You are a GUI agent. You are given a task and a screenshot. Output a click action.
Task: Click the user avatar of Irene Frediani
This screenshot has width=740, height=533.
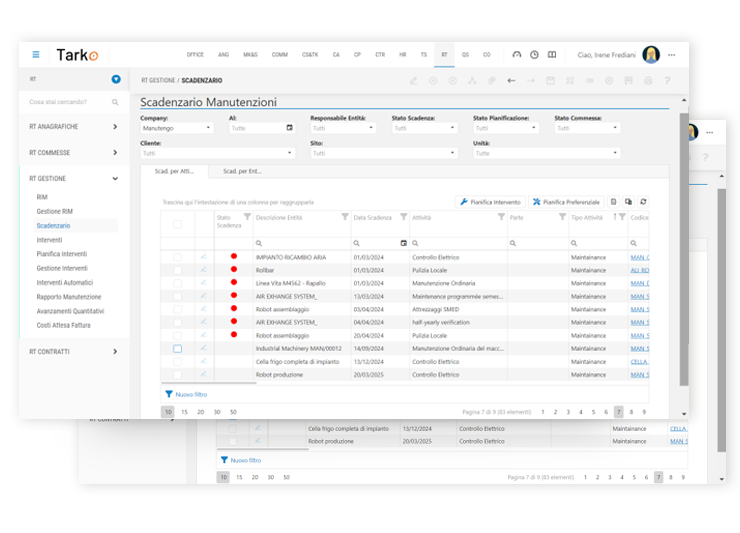click(651, 54)
